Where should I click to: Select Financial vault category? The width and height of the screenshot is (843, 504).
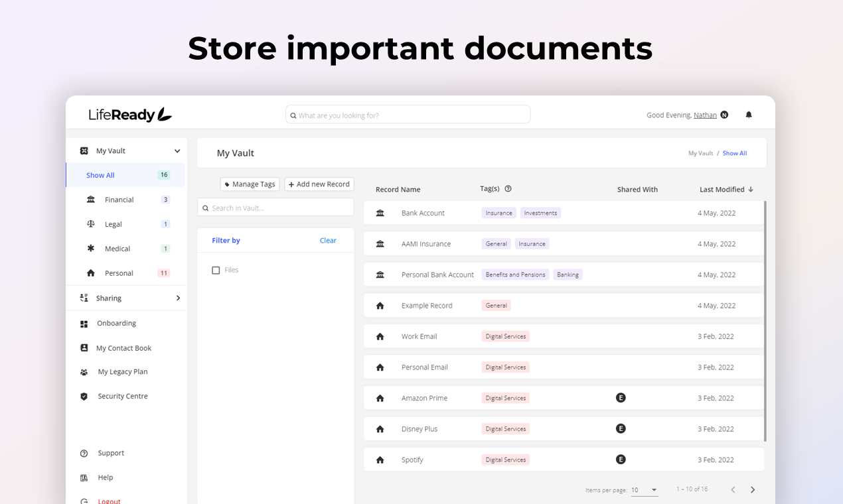[x=125, y=200]
